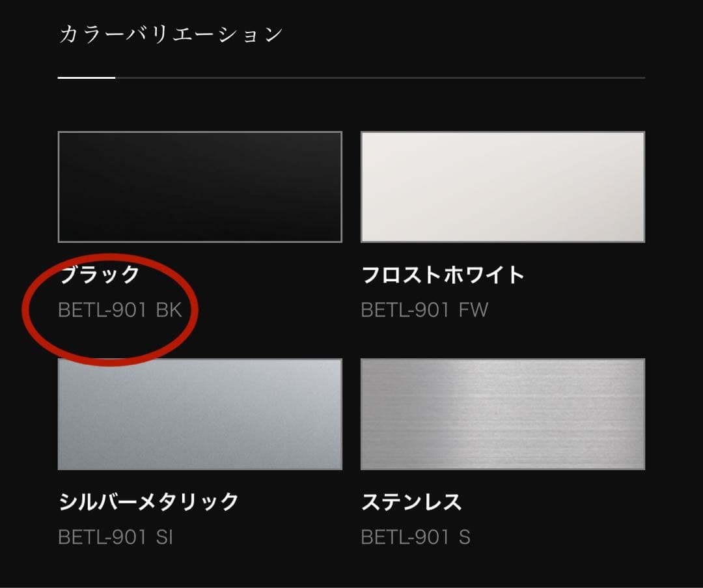
Task: Click the gray divider line under the heading
Action: (x=380, y=77)
